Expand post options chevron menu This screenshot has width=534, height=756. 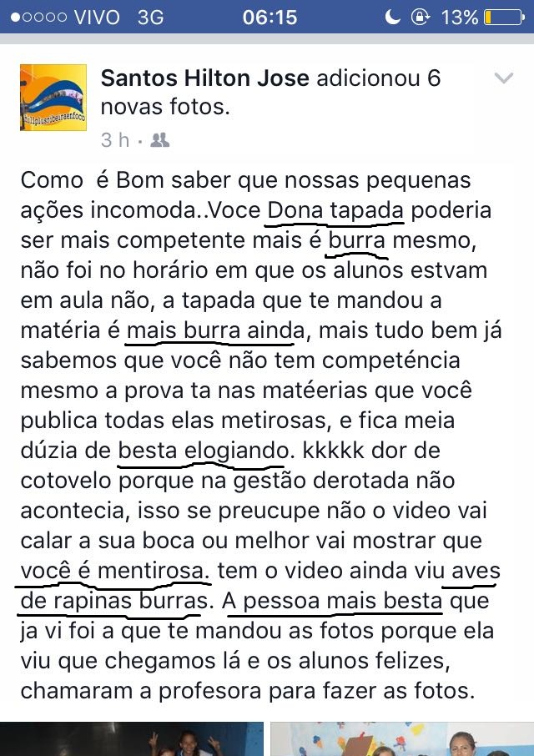504,78
